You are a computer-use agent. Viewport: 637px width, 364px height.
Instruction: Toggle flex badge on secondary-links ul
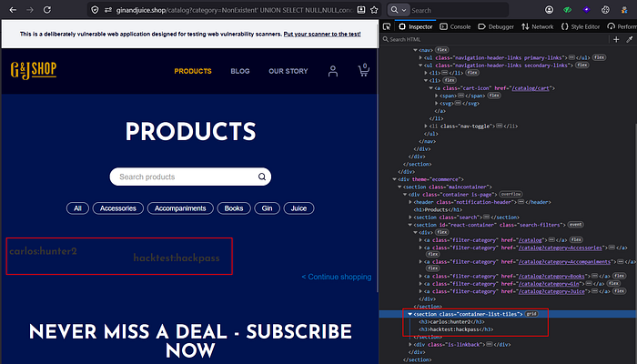pyautogui.click(x=581, y=65)
